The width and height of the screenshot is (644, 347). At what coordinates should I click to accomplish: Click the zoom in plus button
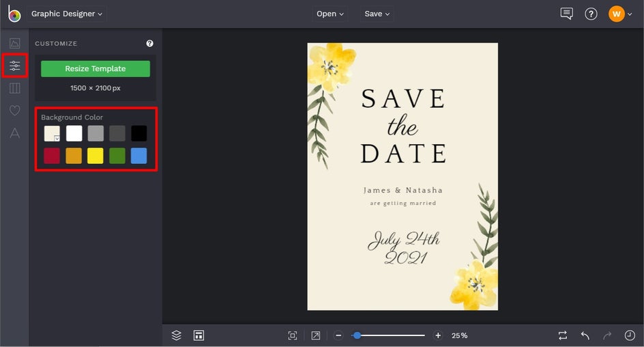coord(438,335)
